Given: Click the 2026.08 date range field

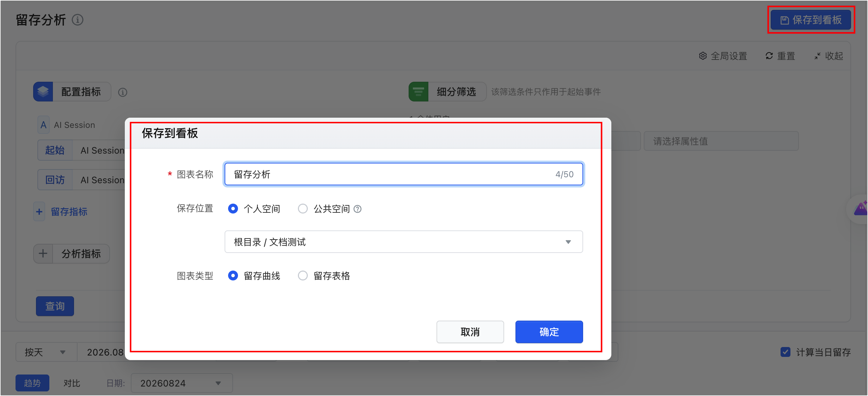Looking at the screenshot, I should [101, 352].
